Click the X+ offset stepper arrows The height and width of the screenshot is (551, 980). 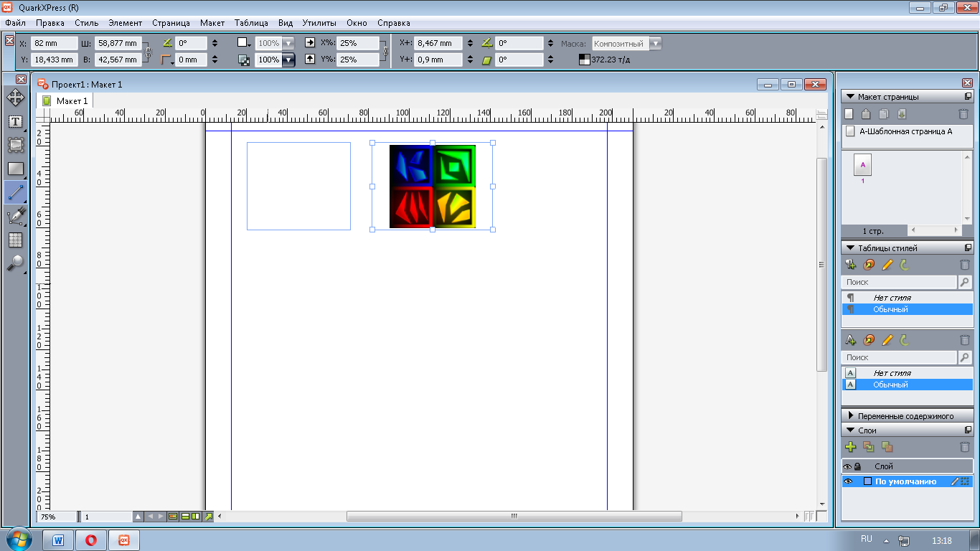(470, 43)
